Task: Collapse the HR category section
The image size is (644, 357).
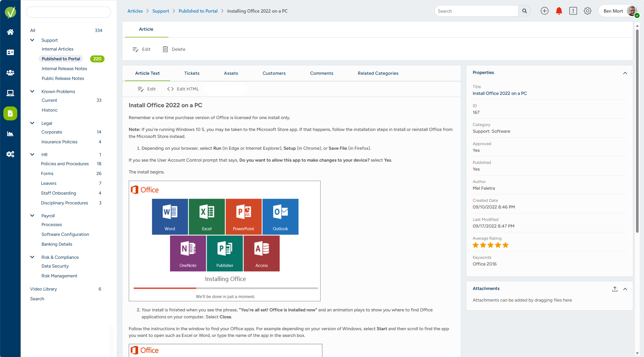Action: tap(32, 154)
